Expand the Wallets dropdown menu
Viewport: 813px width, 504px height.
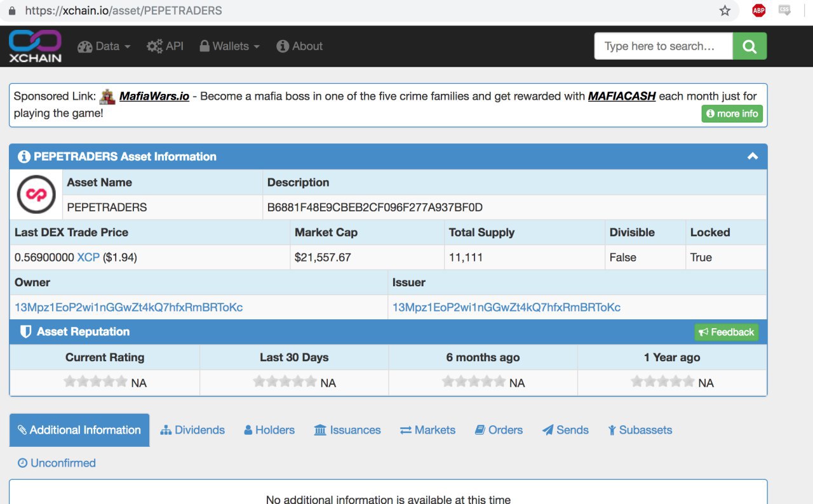(x=230, y=46)
